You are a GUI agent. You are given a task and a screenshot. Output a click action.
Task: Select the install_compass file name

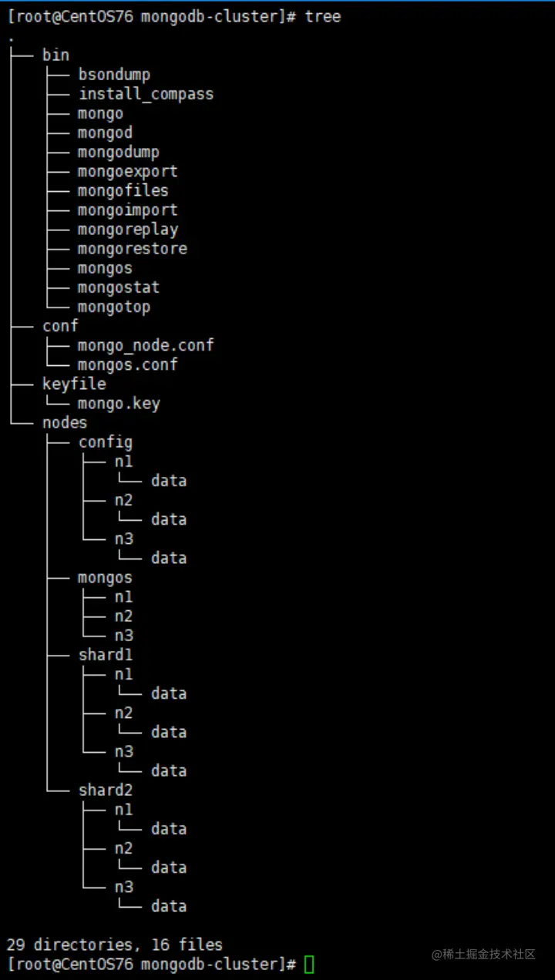146,94
